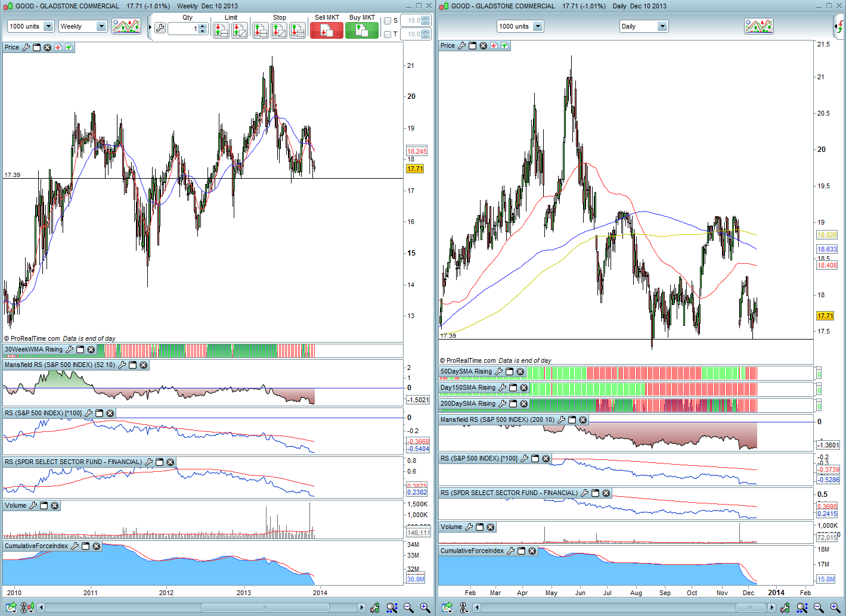Open the 1000 units dropdown on weekly chart
This screenshot has height=616, width=846.
point(48,26)
